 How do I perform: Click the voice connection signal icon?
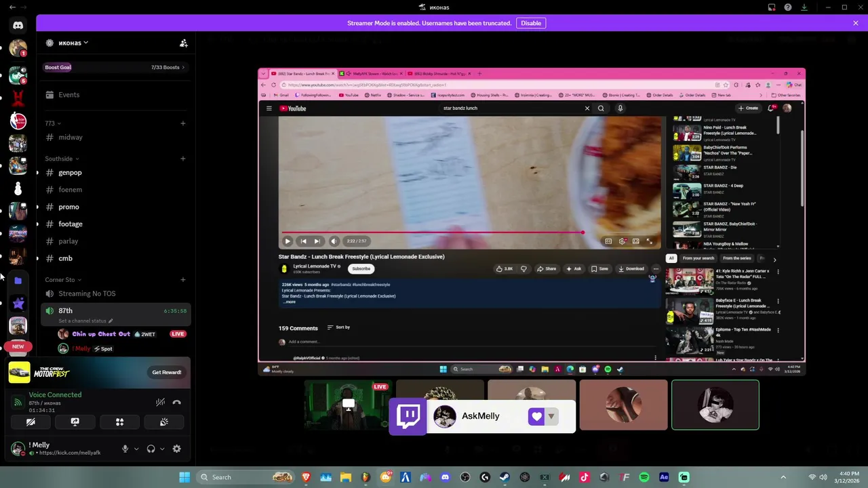pos(18,402)
